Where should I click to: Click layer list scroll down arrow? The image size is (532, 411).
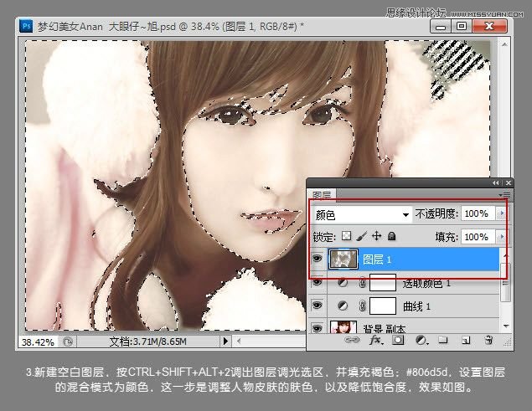point(506,326)
